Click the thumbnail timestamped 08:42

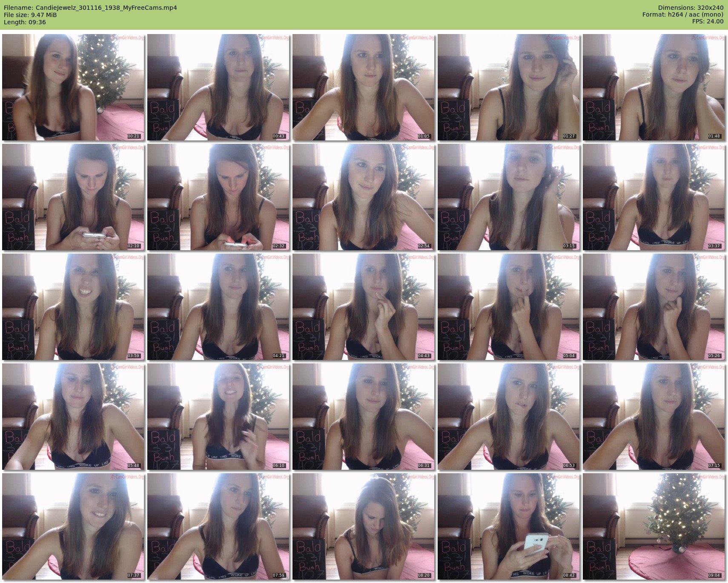point(509,526)
